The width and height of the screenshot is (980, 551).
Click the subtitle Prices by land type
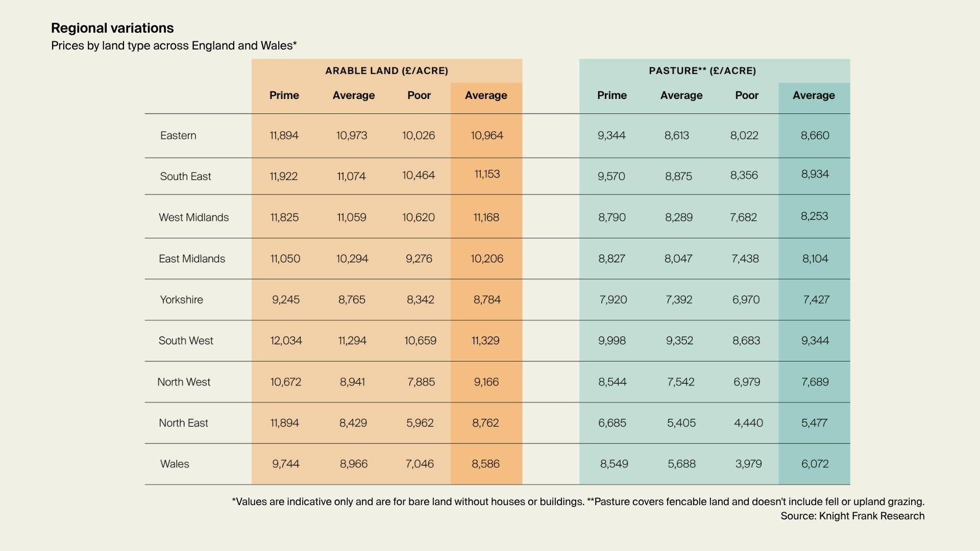(174, 46)
